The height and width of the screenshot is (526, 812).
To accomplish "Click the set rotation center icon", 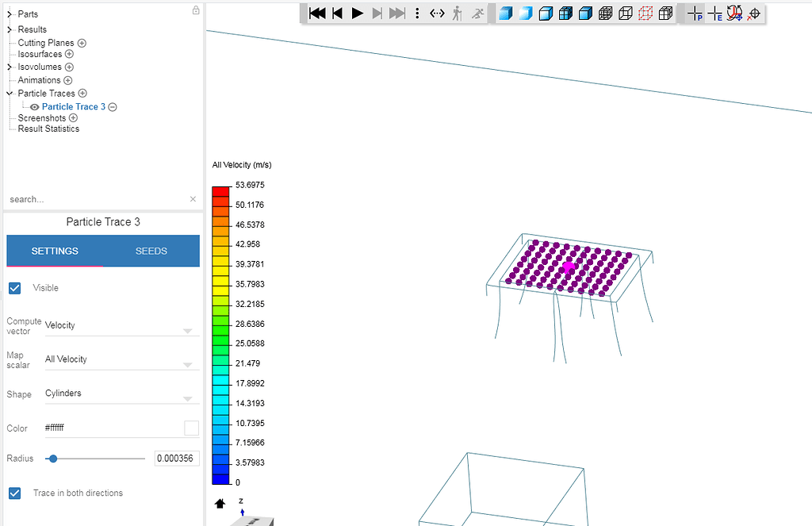I will [754, 13].
